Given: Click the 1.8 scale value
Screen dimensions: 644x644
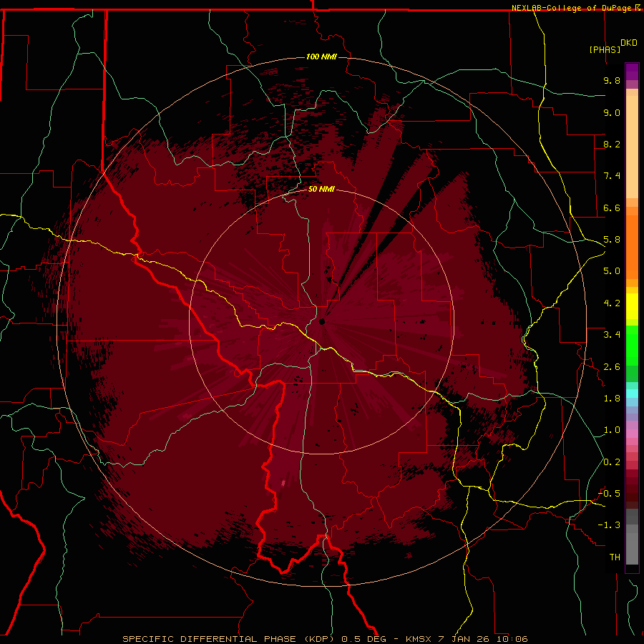Looking at the screenshot, I should (612, 399).
